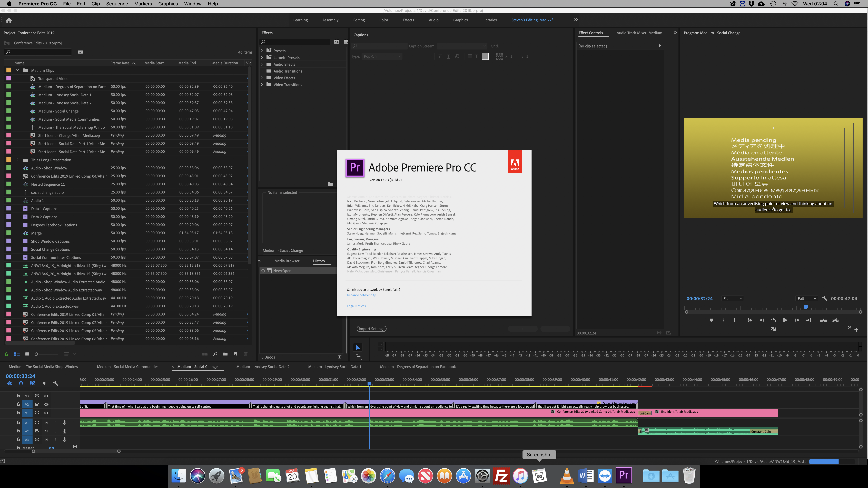The width and height of the screenshot is (868, 488).
Task: Toggle sync lock on track A1
Action: coord(37,422)
